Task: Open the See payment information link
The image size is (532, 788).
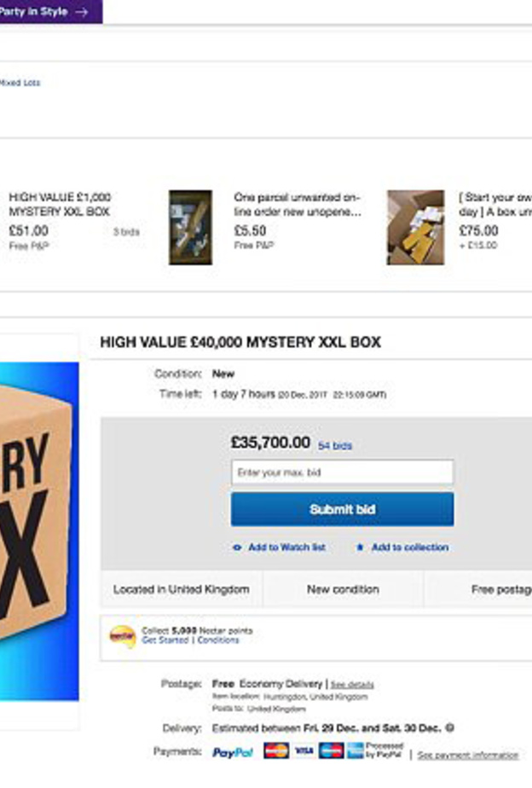Action: tap(467, 755)
